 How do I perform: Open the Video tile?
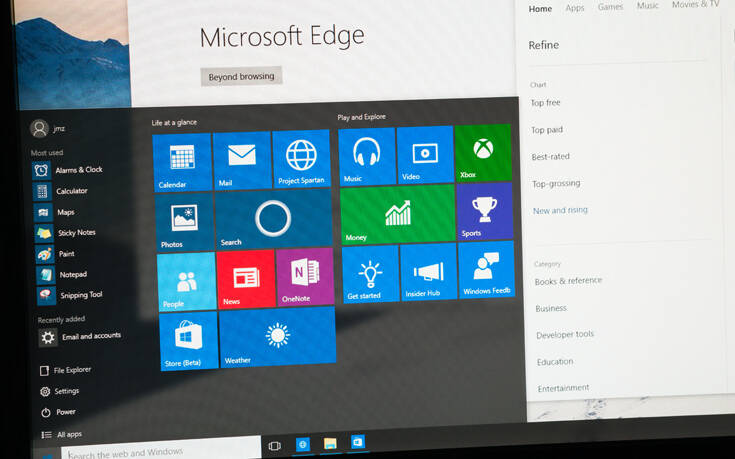(425, 155)
